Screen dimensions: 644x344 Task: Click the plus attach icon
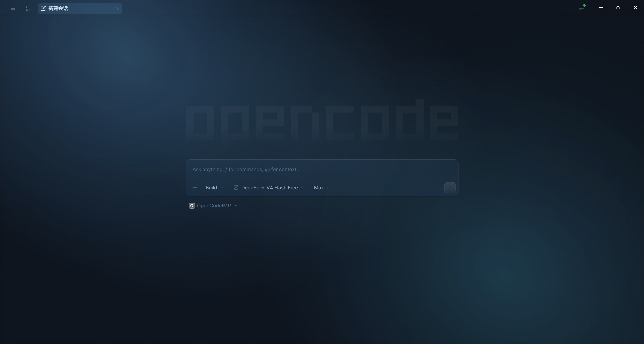[195, 188]
